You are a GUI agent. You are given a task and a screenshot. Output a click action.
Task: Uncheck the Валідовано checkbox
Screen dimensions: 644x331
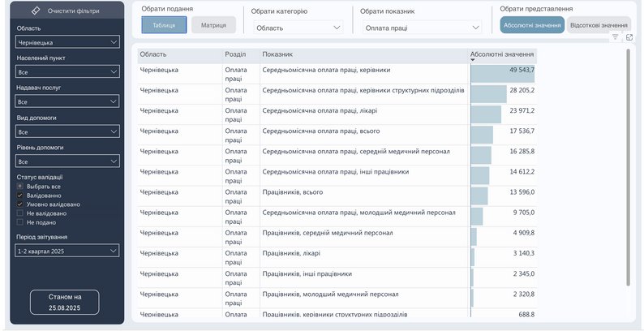click(19, 196)
